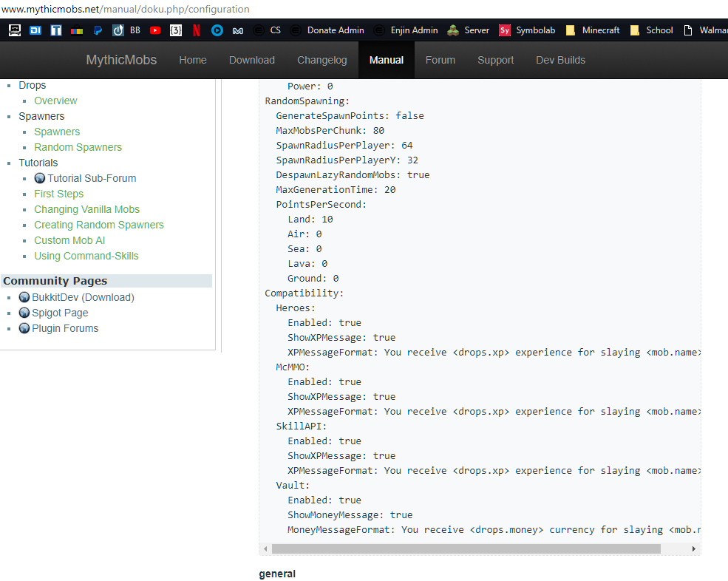Open the Netflix bookmark icon
The width and height of the screenshot is (728, 581).
(x=197, y=30)
